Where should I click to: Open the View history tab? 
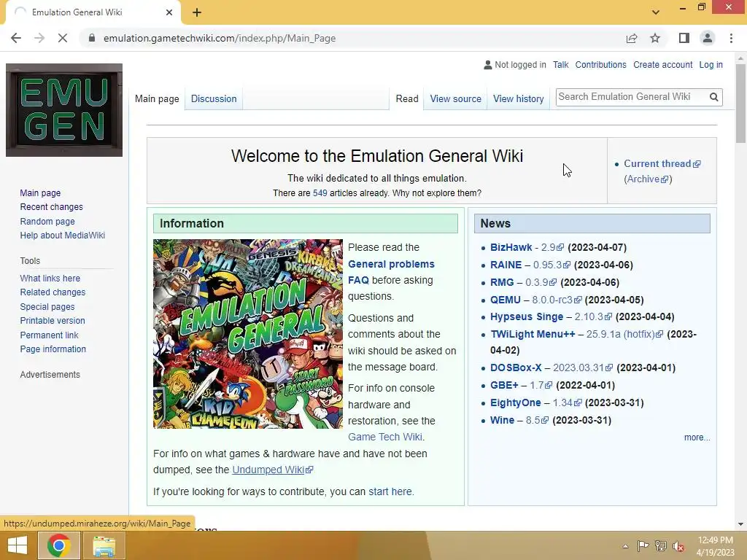click(519, 98)
